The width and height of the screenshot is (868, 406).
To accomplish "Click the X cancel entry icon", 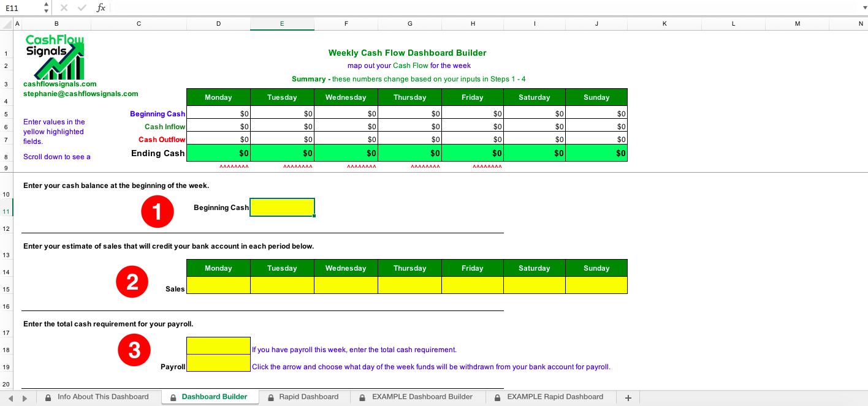I will 64,8.
